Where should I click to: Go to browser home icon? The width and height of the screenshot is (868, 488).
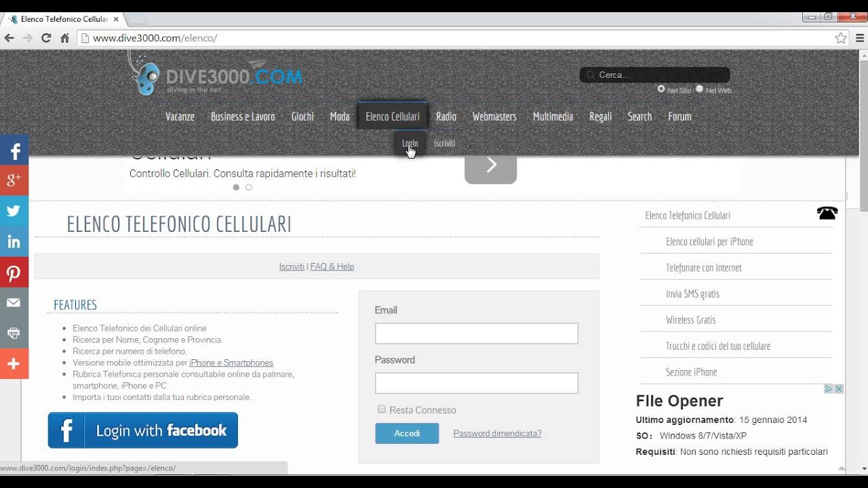(x=64, y=38)
